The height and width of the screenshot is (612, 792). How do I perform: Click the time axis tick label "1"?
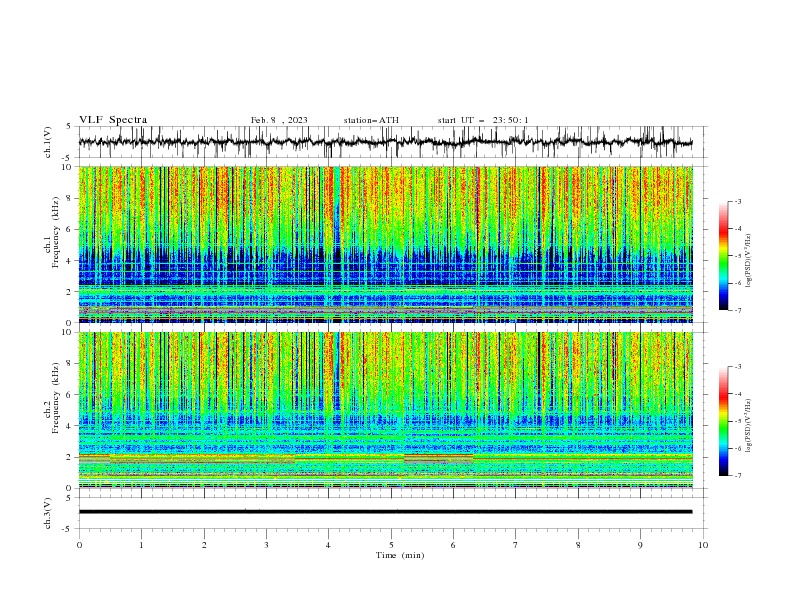141,545
